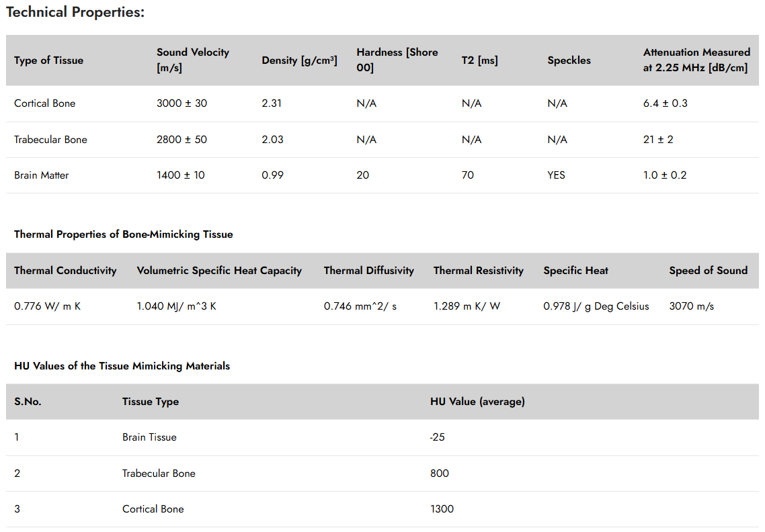Viewport: 765px width, 532px height.
Task: Select the Cortical Bone row label
Action: tap(45, 103)
